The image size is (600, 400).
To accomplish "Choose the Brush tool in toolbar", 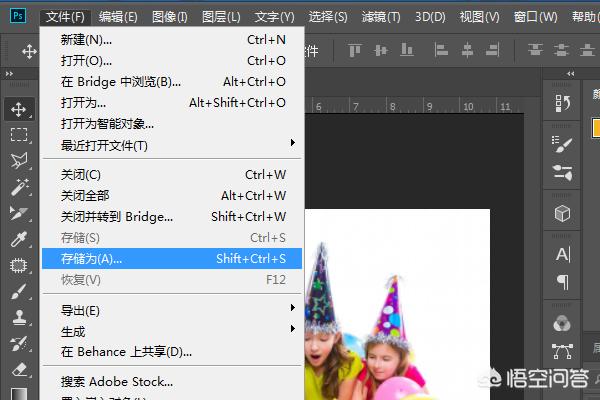I will (18, 291).
